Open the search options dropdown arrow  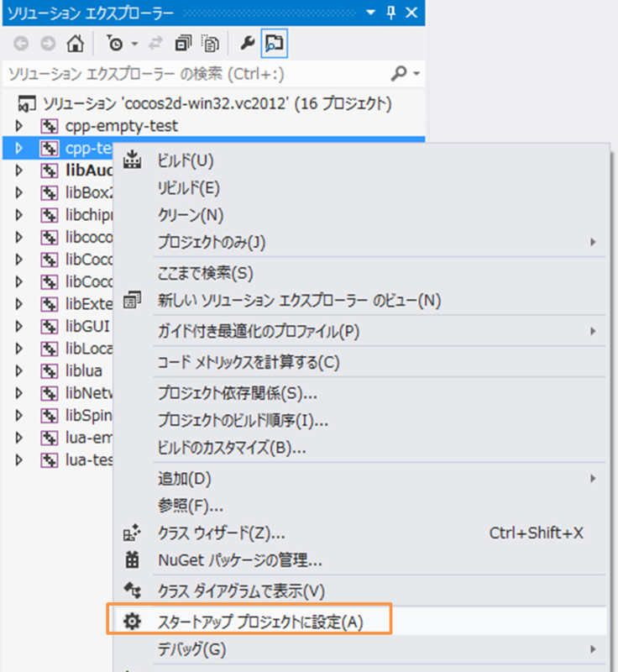(416, 74)
